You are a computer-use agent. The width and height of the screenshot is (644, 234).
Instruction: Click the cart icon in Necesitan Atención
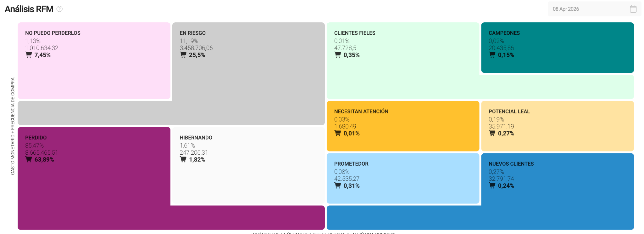coord(337,133)
